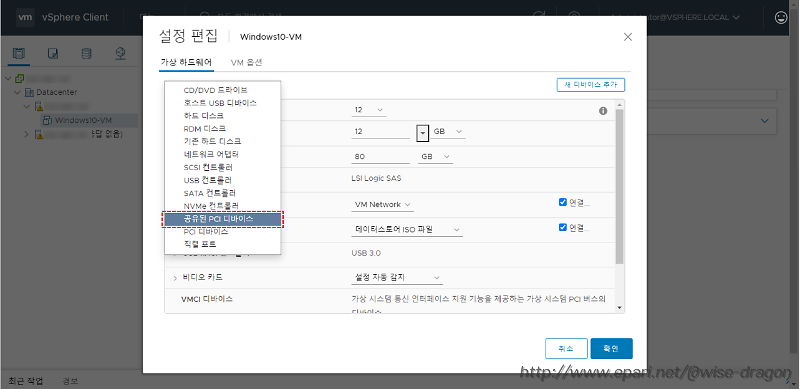Screen dimensions: 800x389
Task: Click the confirm OK button
Action: click(x=612, y=349)
